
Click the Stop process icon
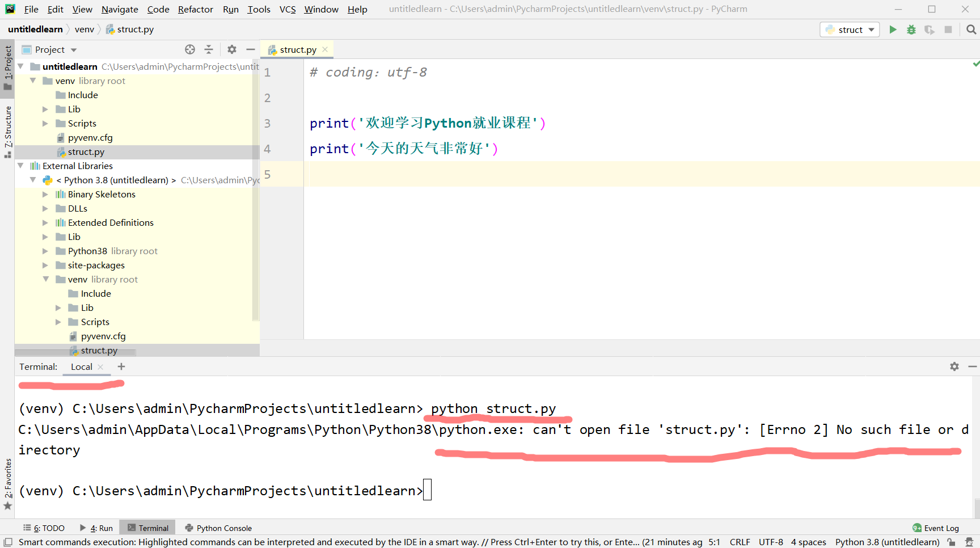click(948, 29)
